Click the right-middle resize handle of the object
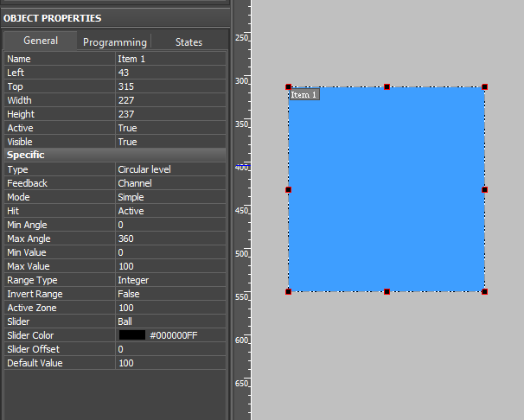The image size is (524, 420). [484, 189]
